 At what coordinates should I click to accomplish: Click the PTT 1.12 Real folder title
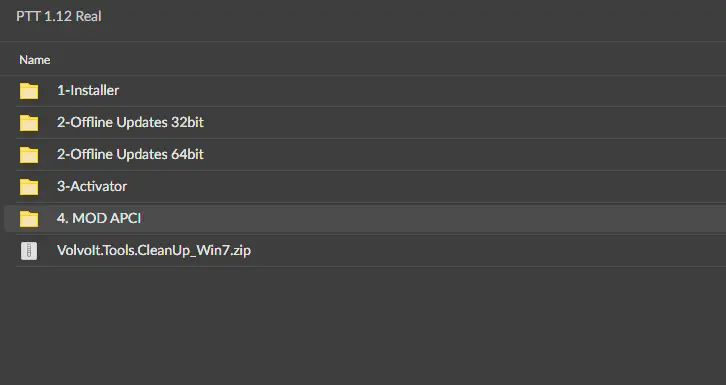(59, 16)
